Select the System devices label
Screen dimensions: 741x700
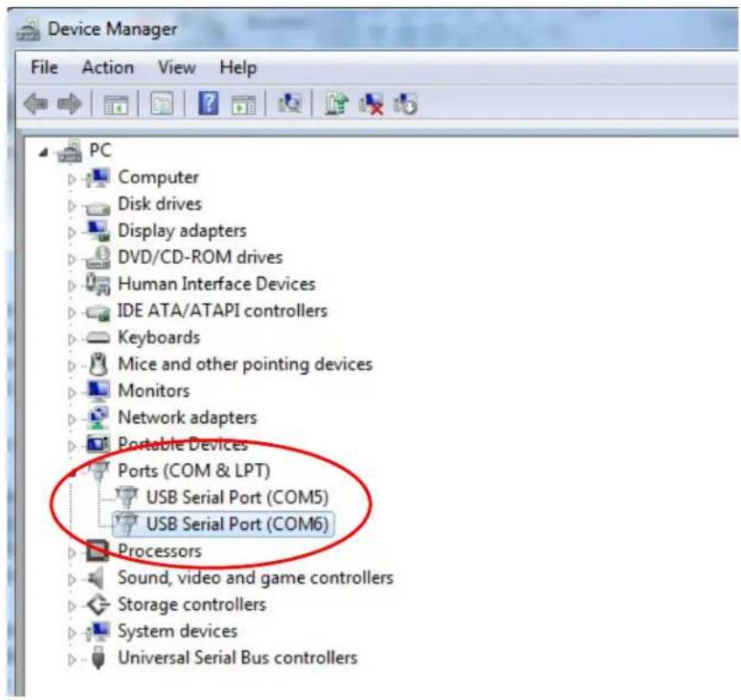[177, 632]
